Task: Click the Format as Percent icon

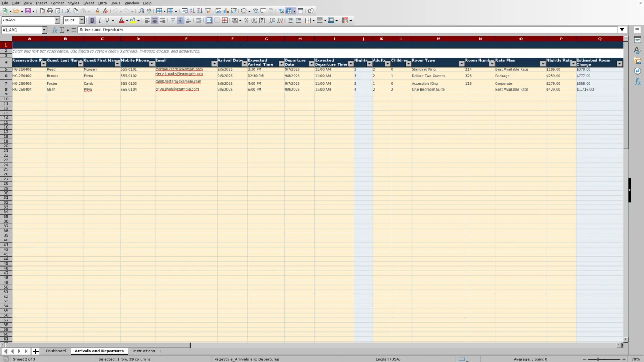Action: coord(246,20)
